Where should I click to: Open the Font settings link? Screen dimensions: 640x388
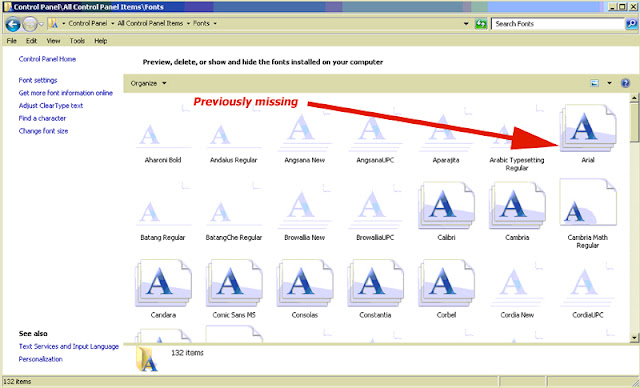pos(38,80)
